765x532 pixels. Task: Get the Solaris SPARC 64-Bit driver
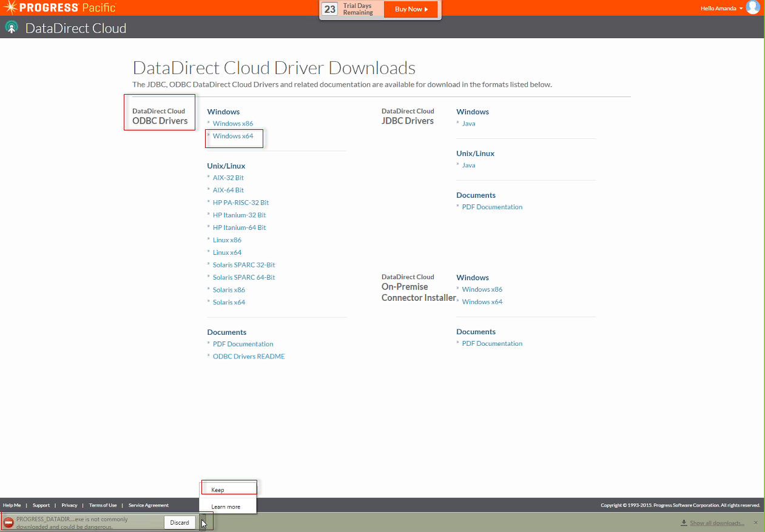[244, 277]
